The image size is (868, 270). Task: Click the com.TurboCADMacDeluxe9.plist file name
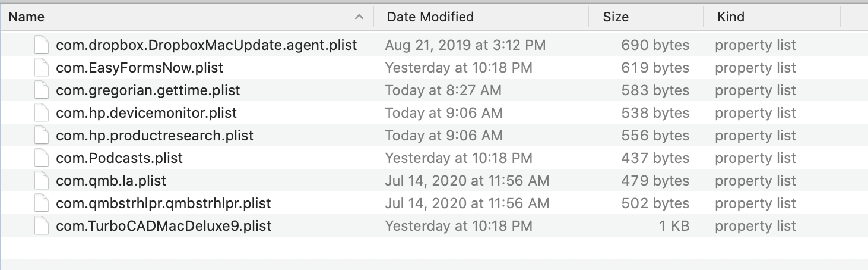click(163, 226)
